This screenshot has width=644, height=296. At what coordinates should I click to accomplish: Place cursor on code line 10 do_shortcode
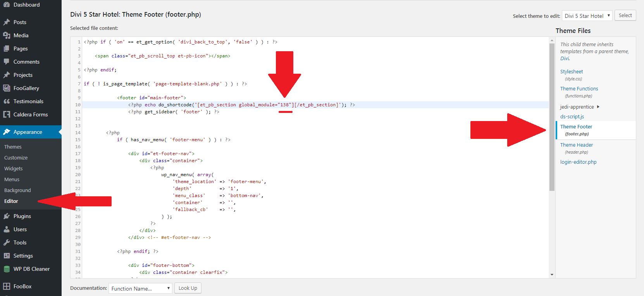tap(241, 105)
